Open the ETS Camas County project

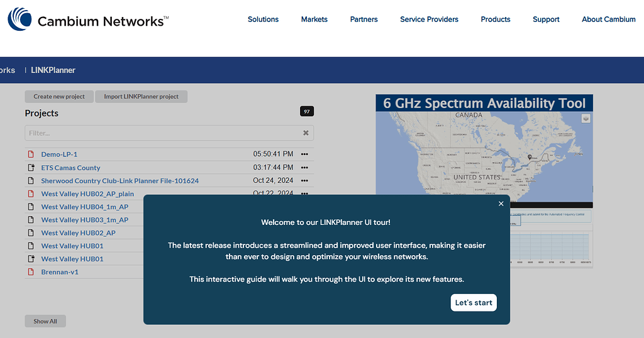pos(70,167)
